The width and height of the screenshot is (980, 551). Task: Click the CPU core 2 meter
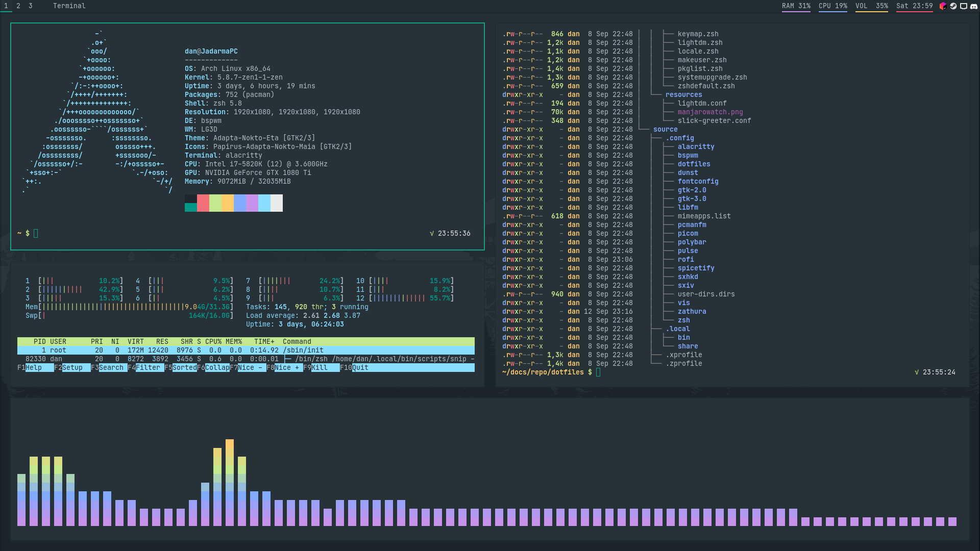point(75,290)
